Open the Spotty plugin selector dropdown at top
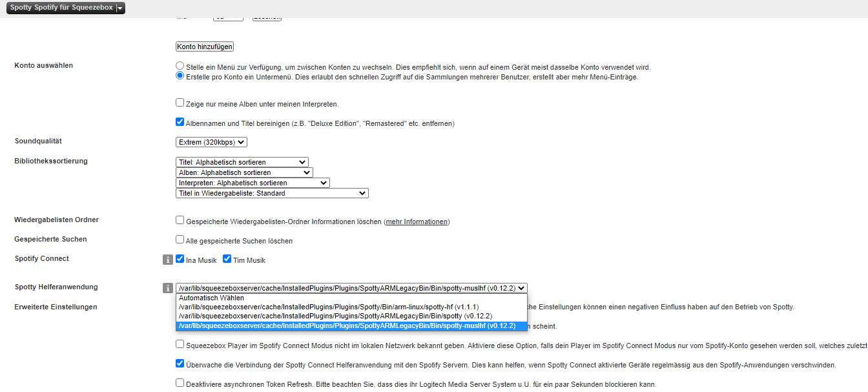The height and width of the screenshot is (392, 868). [x=66, y=8]
